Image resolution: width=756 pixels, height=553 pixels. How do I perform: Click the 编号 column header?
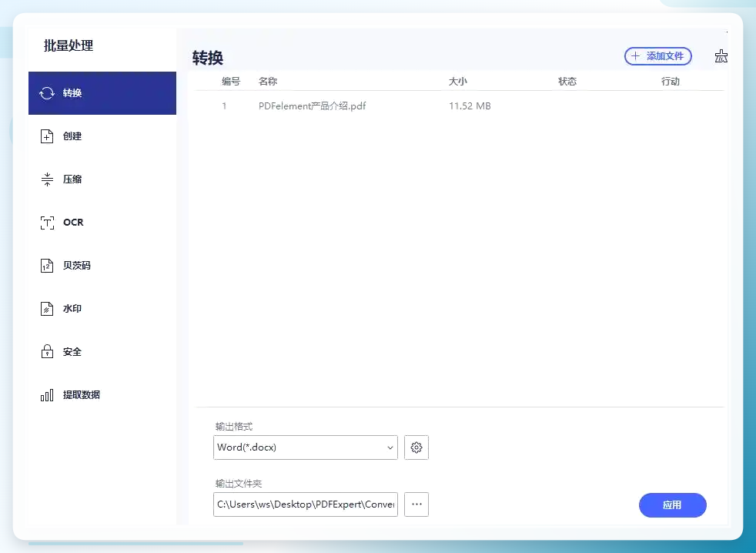click(x=231, y=82)
